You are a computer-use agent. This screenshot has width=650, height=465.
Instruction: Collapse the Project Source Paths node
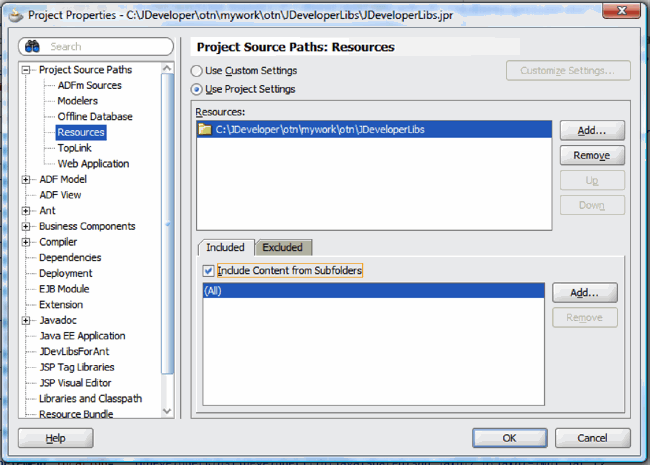point(26,70)
